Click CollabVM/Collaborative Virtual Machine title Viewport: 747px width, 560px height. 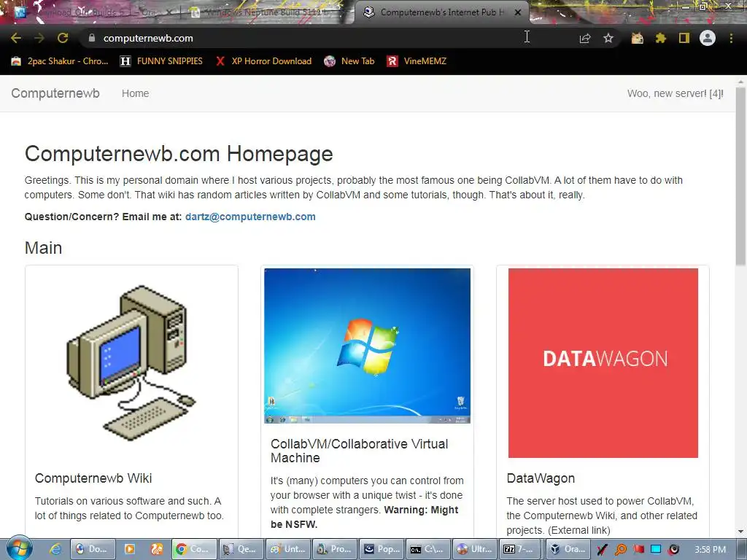click(360, 451)
